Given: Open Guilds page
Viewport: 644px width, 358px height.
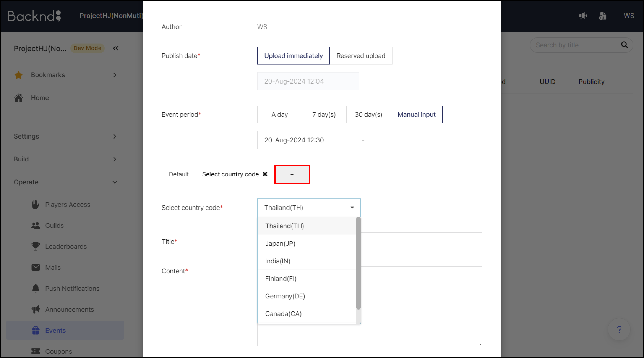Looking at the screenshot, I should tap(54, 225).
